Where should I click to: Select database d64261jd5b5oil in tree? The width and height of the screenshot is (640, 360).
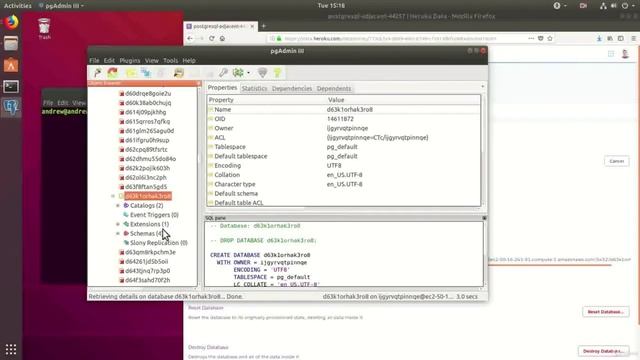(147, 262)
